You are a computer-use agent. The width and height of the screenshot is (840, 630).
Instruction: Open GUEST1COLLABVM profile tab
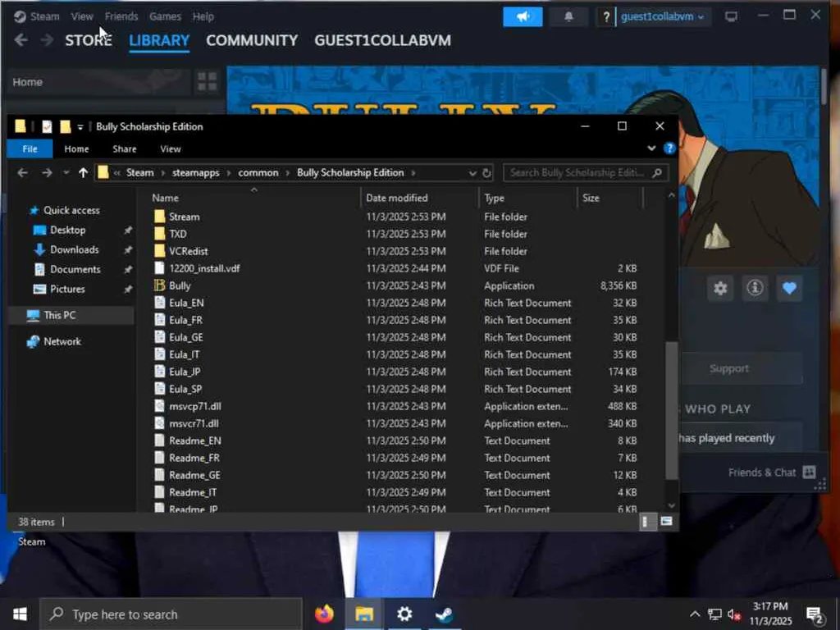coord(382,40)
